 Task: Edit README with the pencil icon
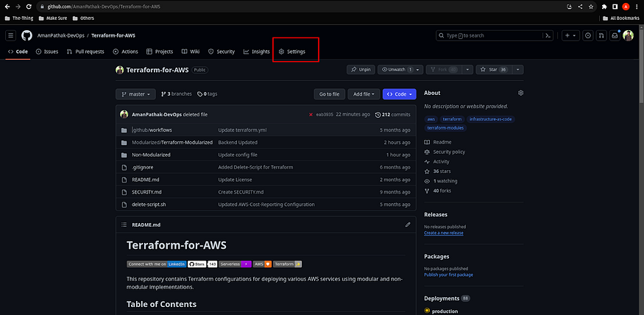tap(408, 224)
